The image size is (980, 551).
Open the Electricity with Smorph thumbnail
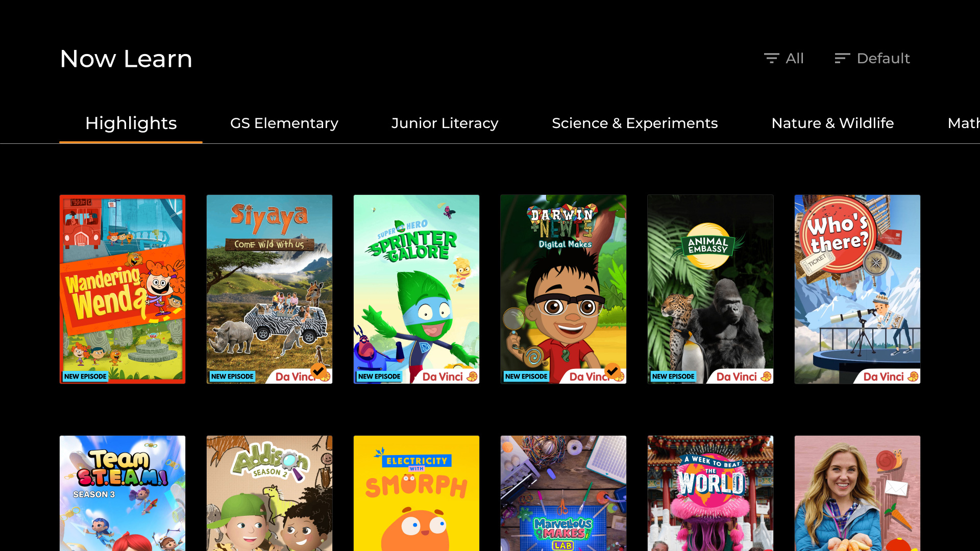[416, 493]
